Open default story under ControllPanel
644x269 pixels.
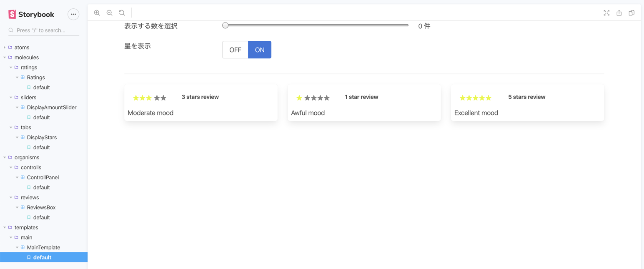[41, 188]
